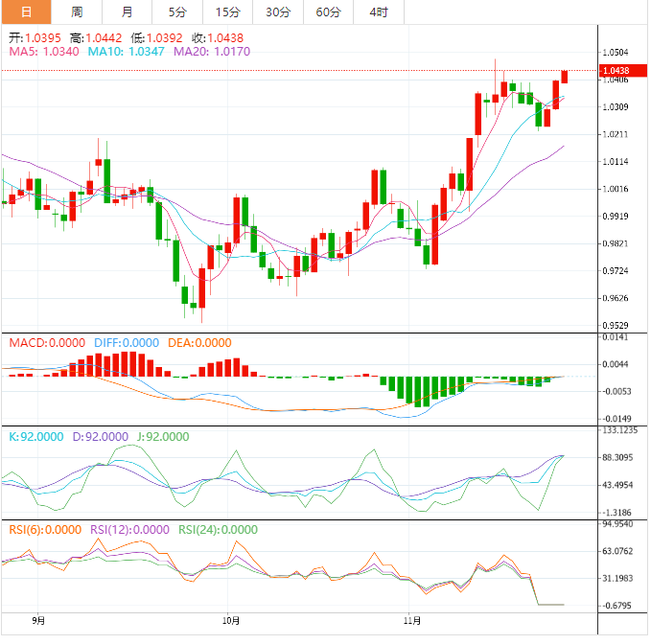Switch to the 5分 chart tab
Screen dimensions: 651x644
tap(177, 12)
